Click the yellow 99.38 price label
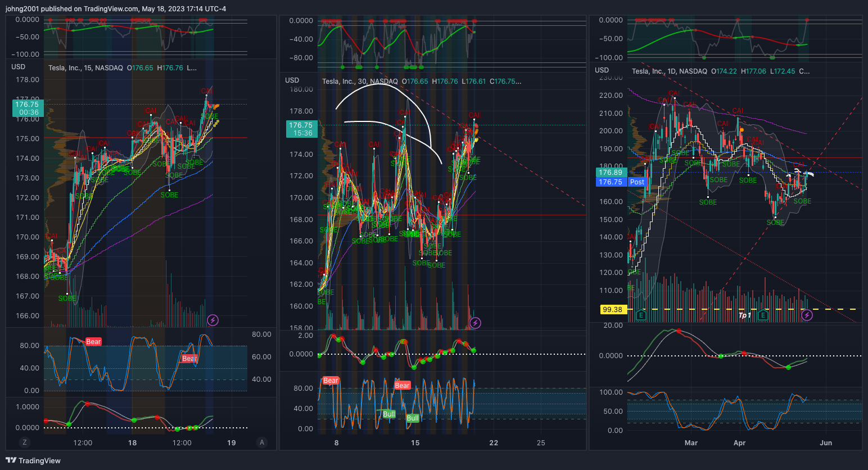 612,310
